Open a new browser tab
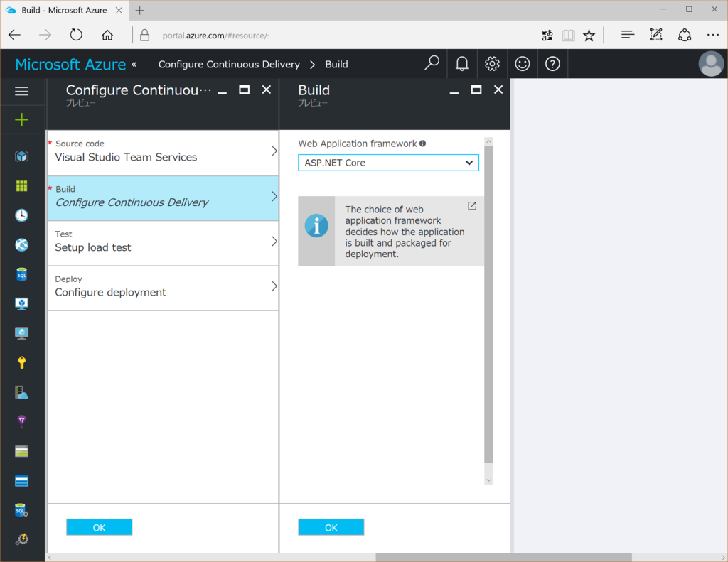Viewport: 728px width, 562px height. [x=140, y=10]
